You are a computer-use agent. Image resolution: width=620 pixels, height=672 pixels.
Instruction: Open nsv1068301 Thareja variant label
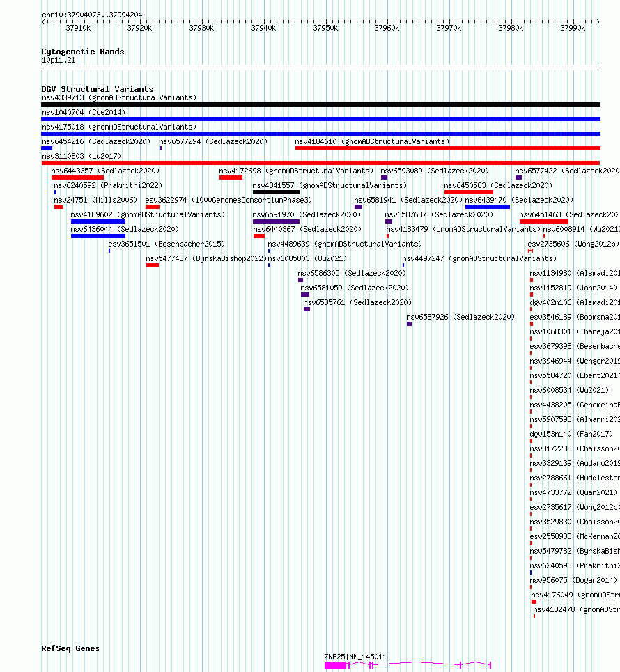[x=575, y=331]
